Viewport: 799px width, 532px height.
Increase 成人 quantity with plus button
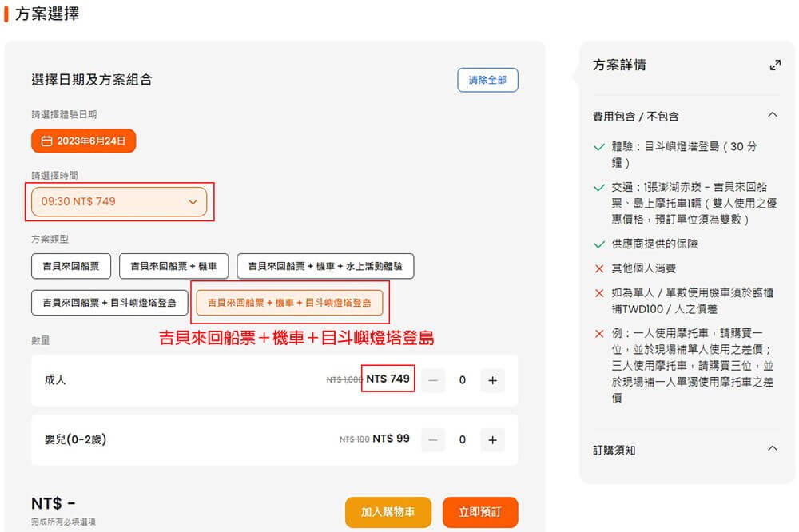pyautogui.click(x=492, y=381)
